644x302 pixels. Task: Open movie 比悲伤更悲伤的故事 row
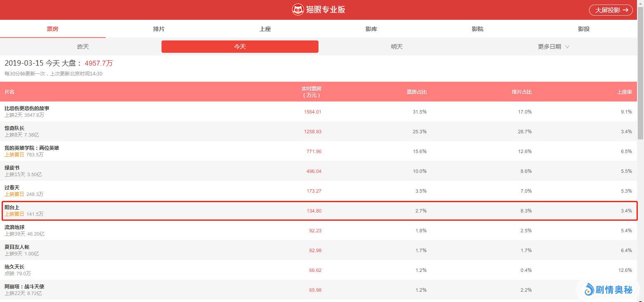point(27,109)
